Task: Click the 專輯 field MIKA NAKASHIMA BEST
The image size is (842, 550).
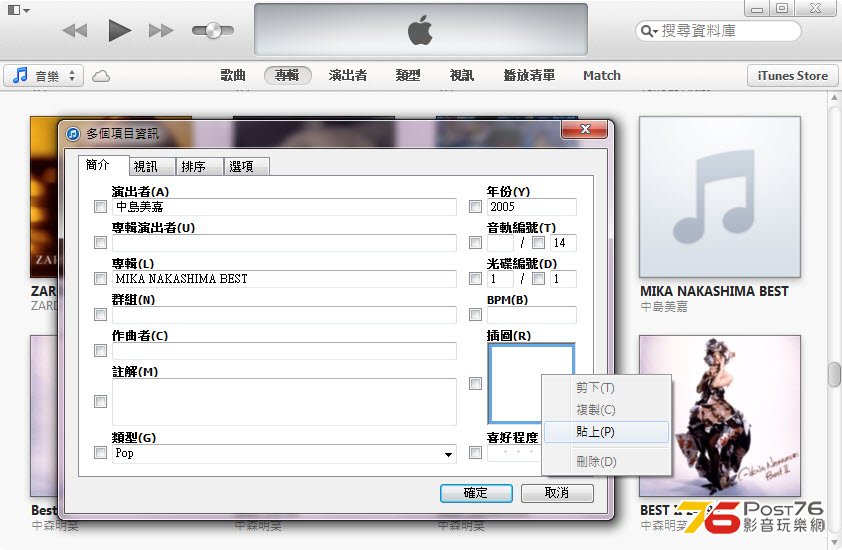Action: (x=284, y=279)
